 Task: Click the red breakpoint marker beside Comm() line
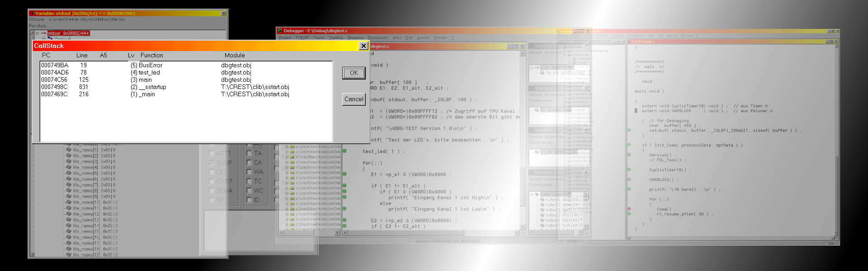pyautogui.click(x=629, y=209)
